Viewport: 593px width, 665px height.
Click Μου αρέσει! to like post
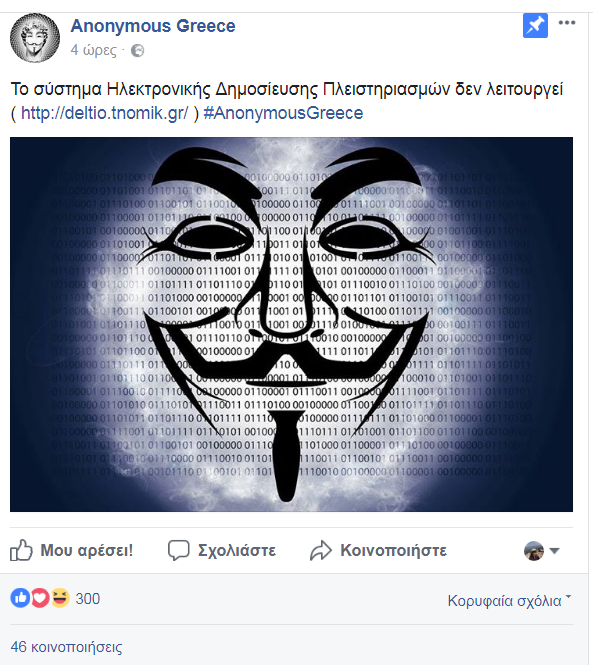(87, 550)
